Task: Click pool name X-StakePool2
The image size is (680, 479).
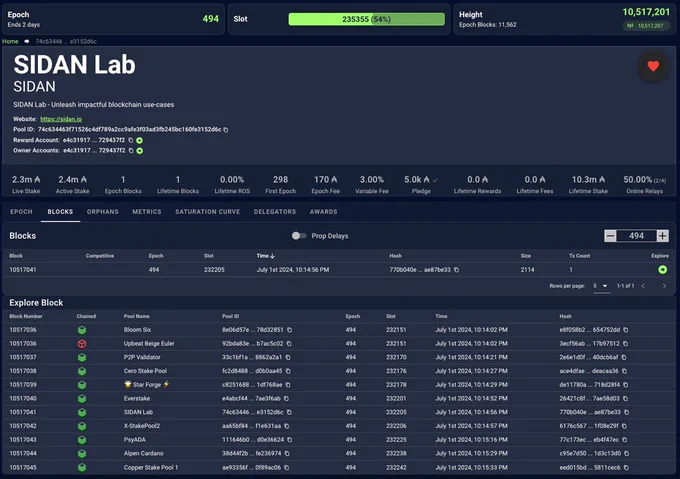Action: click(142, 426)
